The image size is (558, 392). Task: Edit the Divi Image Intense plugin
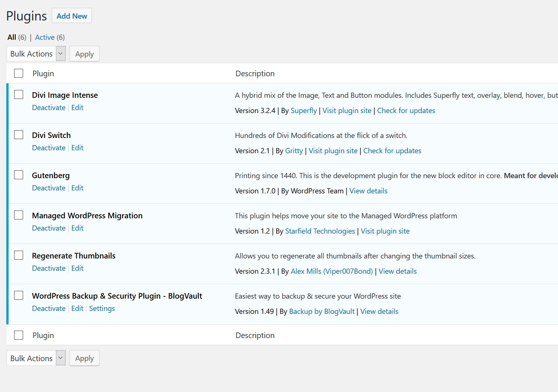pos(77,107)
